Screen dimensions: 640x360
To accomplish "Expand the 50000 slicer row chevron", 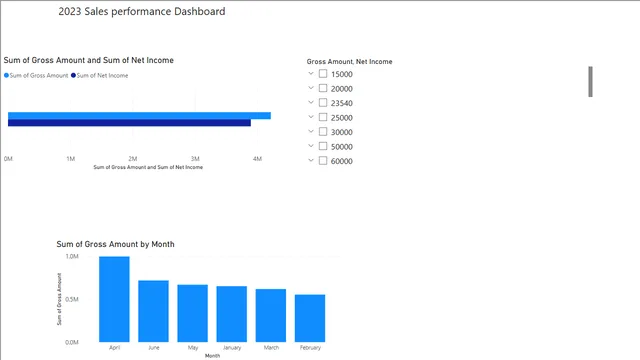I will (311, 146).
